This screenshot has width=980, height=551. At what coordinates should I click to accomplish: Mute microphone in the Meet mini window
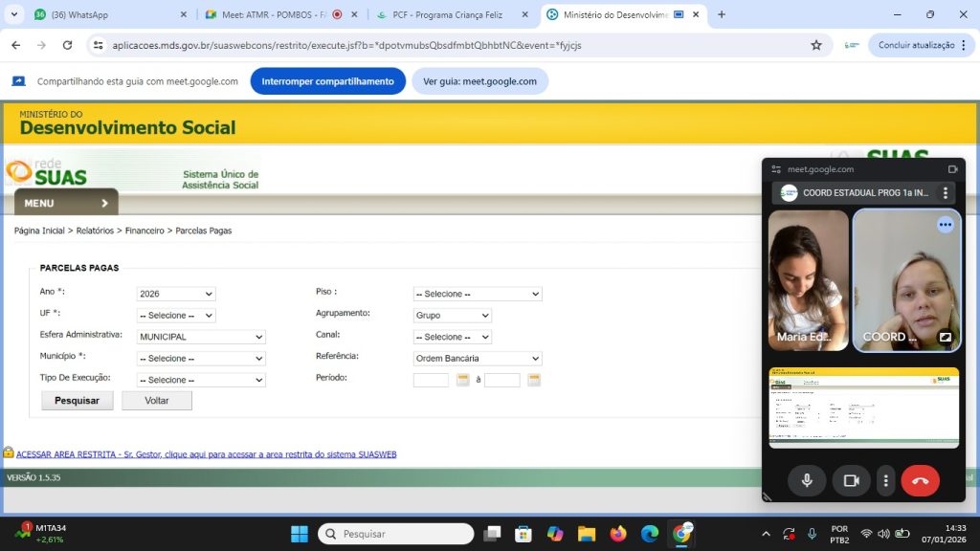(807, 480)
